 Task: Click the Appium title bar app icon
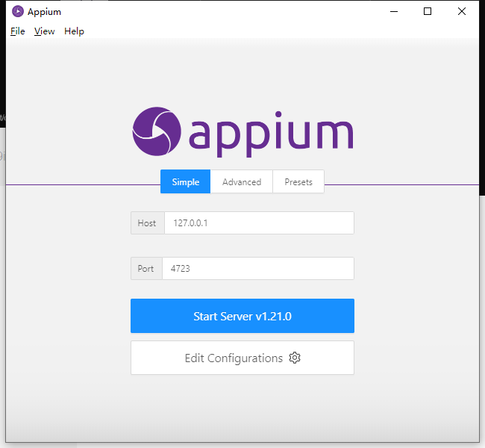(18, 11)
